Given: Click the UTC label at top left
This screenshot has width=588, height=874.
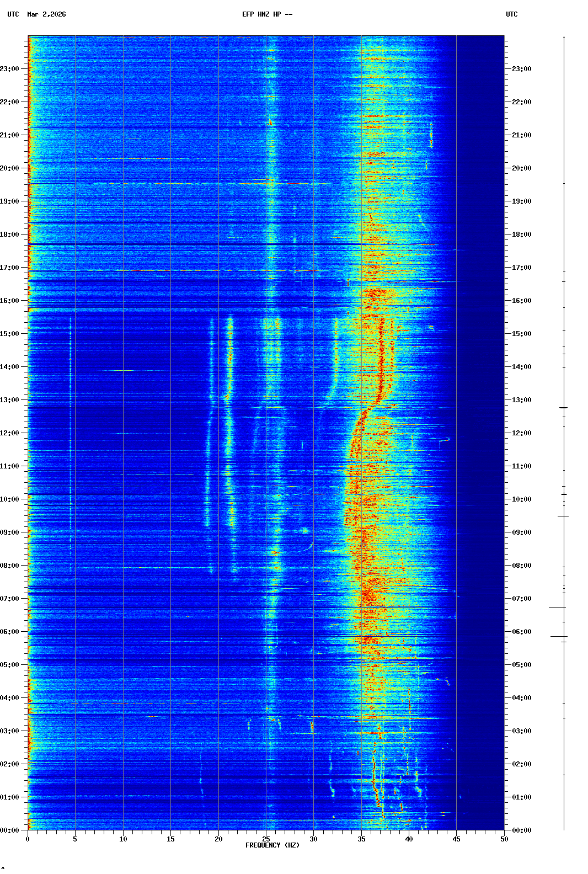Looking at the screenshot, I should (x=13, y=14).
